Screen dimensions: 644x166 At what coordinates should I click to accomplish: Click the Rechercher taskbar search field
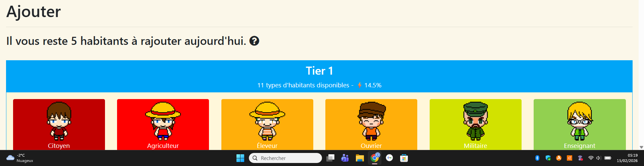point(285,158)
